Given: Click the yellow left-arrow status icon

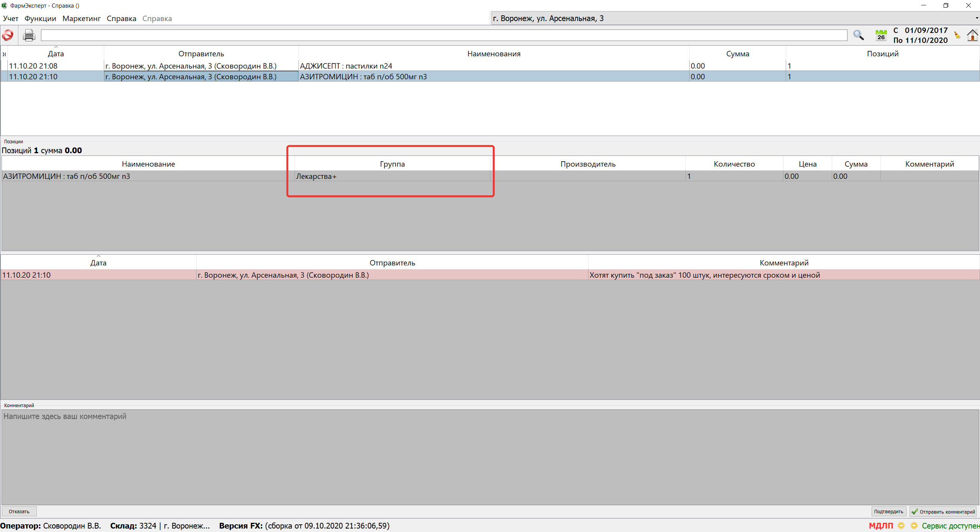Looking at the screenshot, I should click(x=901, y=525).
